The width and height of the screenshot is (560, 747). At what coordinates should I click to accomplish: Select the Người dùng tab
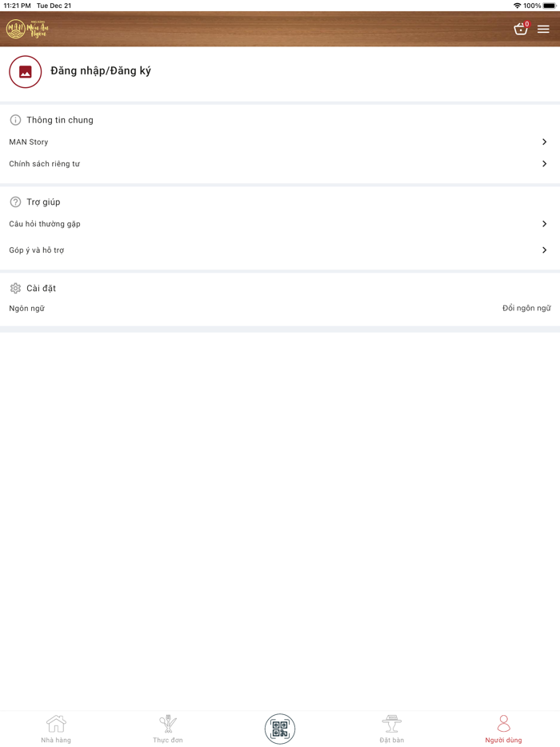coord(503,729)
